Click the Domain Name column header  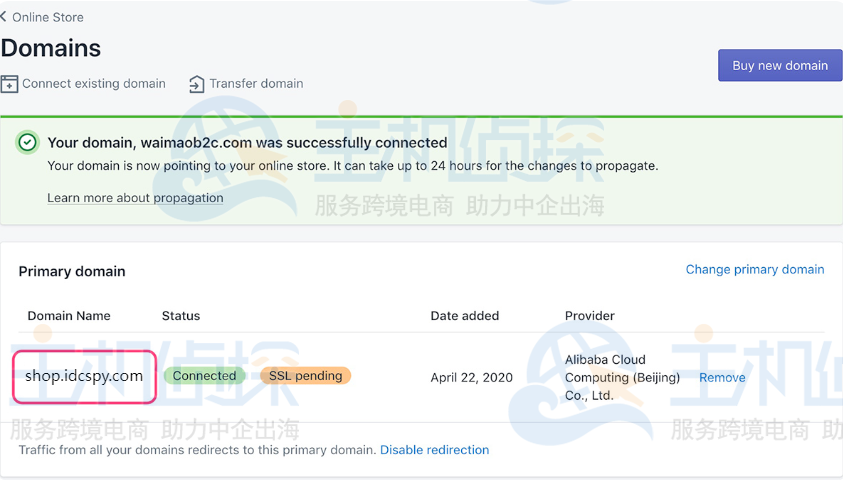coord(69,316)
